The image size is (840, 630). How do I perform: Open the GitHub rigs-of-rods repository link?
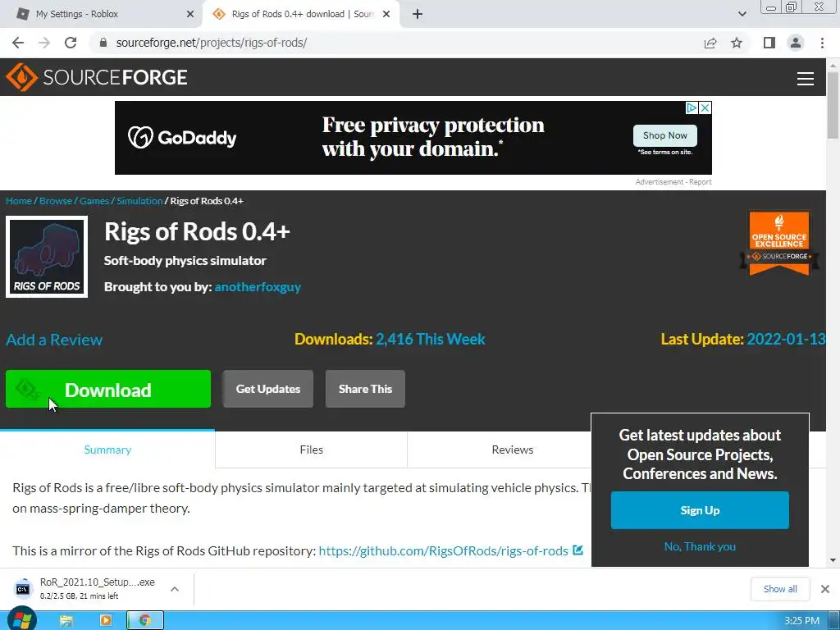click(443, 550)
